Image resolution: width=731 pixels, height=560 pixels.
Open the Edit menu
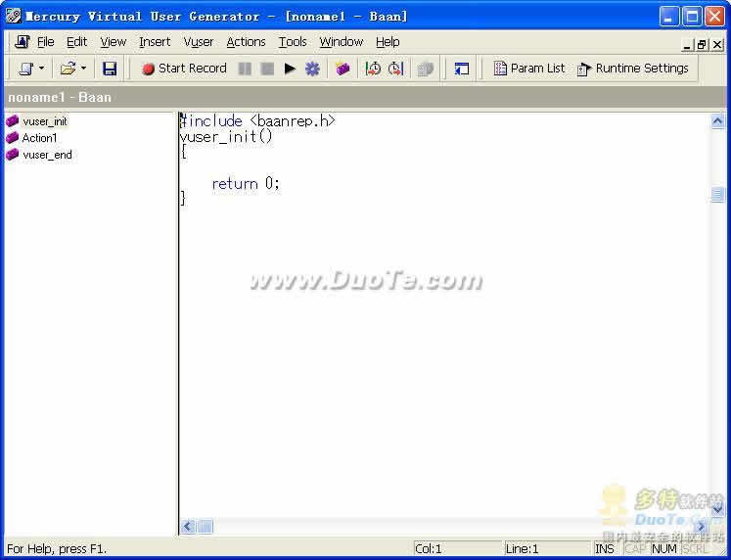77,42
